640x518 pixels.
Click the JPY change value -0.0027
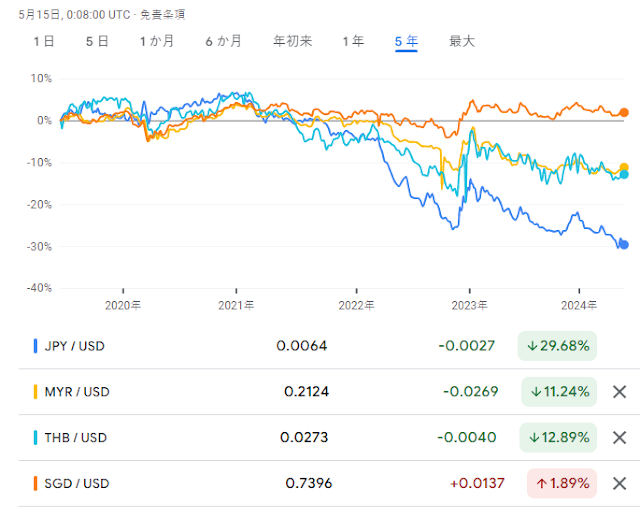[x=467, y=346]
